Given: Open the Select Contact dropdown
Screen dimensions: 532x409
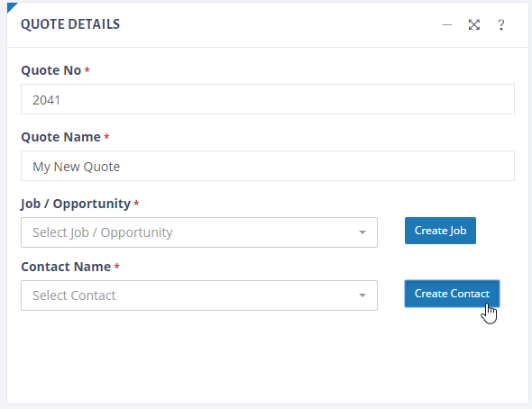Looking at the screenshot, I should (x=199, y=295).
